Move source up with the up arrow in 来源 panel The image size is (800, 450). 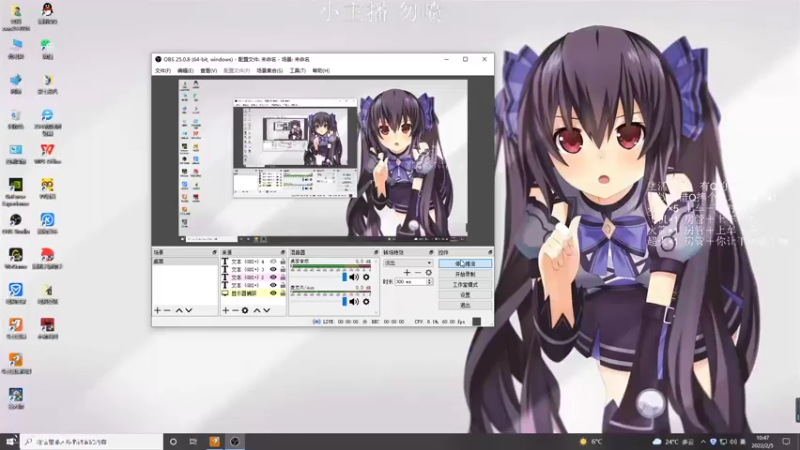click(257, 310)
